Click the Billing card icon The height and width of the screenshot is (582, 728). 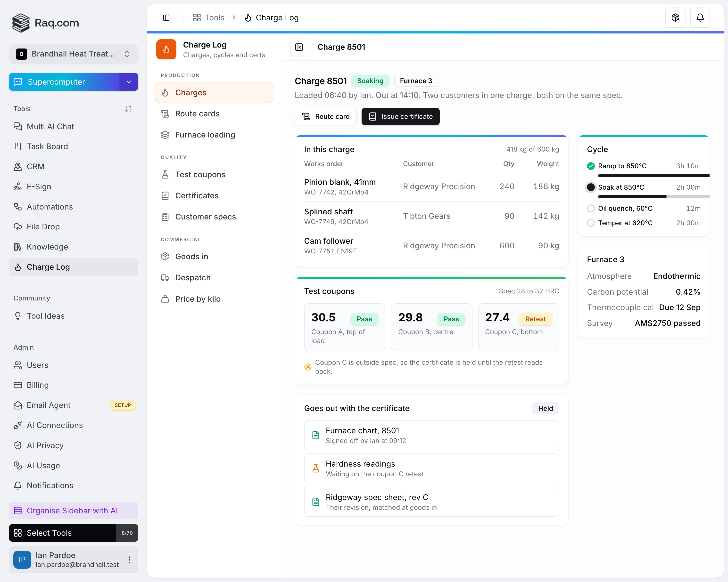click(18, 385)
